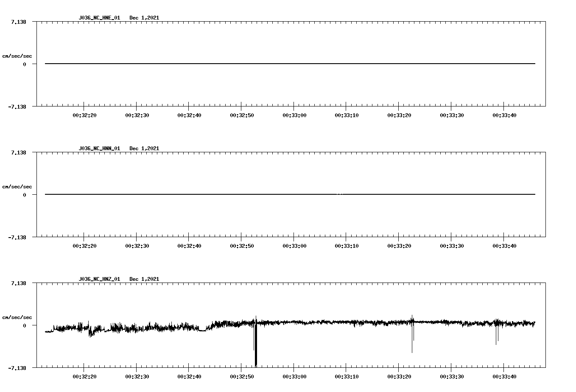Click the 7.138 upper limit of HNZ plot
The width and height of the screenshot is (576, 392).
19,283
